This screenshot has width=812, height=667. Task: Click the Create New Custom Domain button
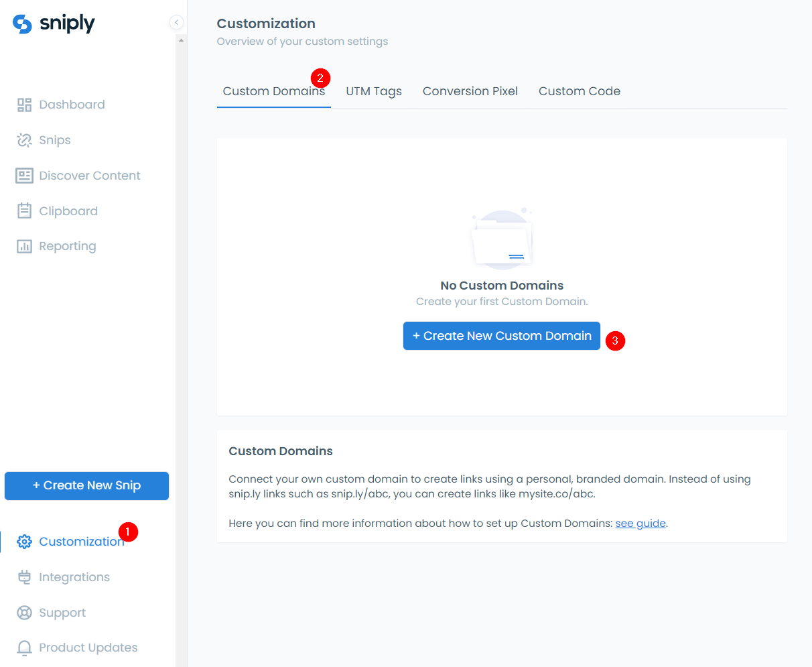coord(501,335)
